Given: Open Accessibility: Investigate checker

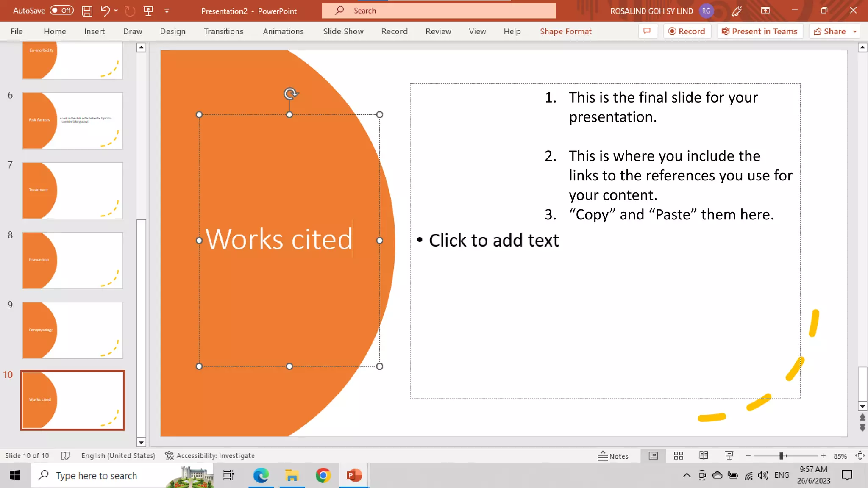Looking at the screenshot, I should (210, 456).
